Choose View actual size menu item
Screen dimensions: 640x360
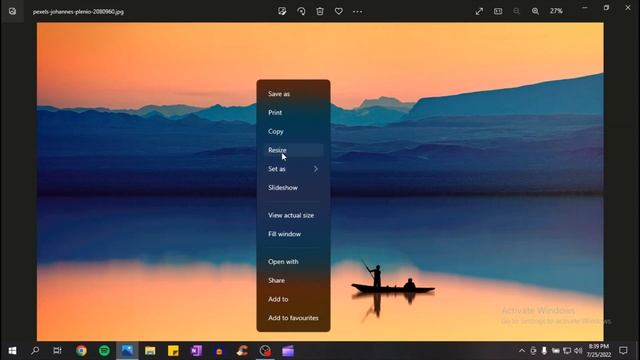pyautogui.click(x=293, y=216)
